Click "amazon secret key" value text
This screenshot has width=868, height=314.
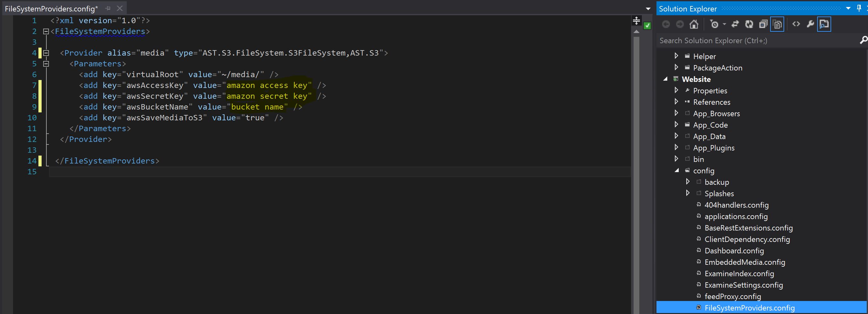[x=266, y=96]
